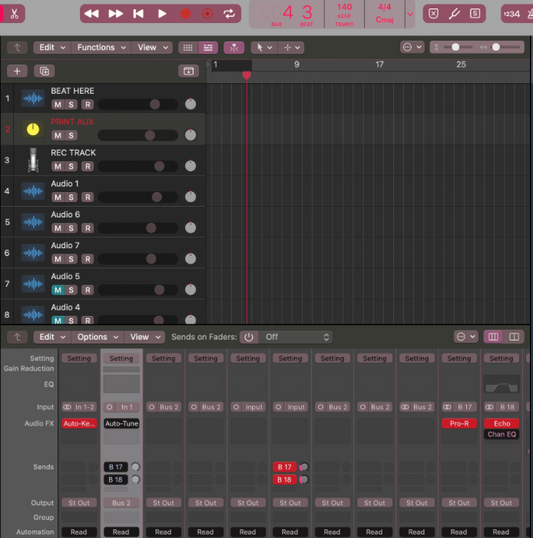
Task: Rewind the playhead
Action: [91, 14]
